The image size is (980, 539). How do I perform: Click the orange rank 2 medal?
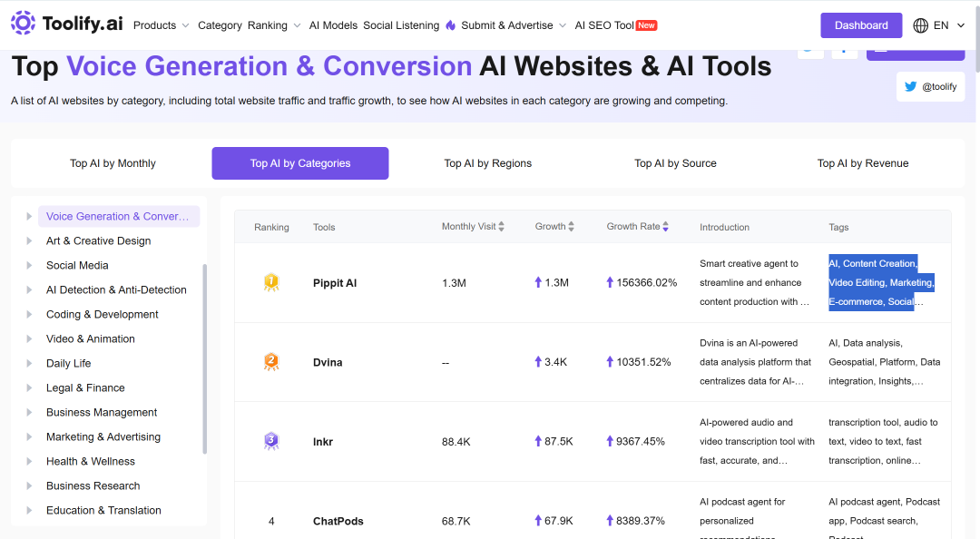point(271,362)
